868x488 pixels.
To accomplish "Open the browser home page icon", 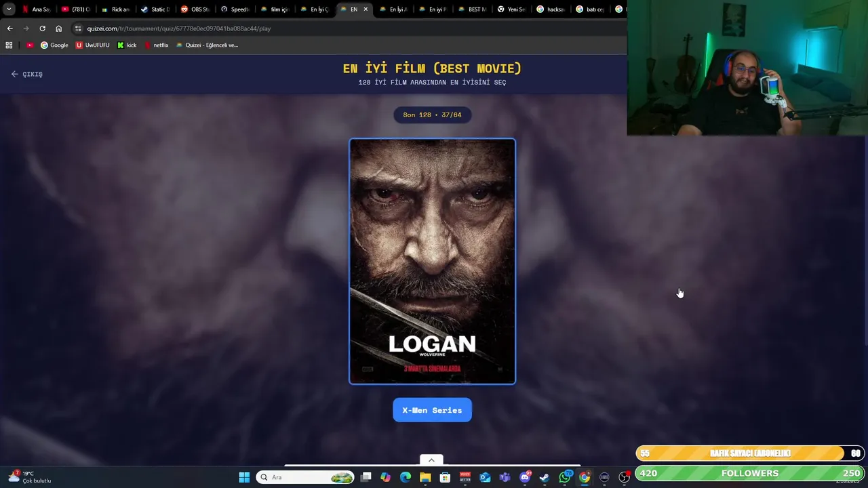I will tap(58, 28).
